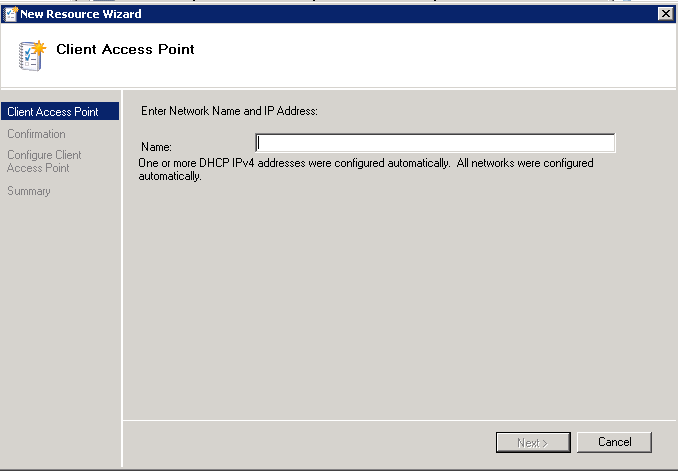
Task: Focus the Name text field
Action: click(435, 142)
